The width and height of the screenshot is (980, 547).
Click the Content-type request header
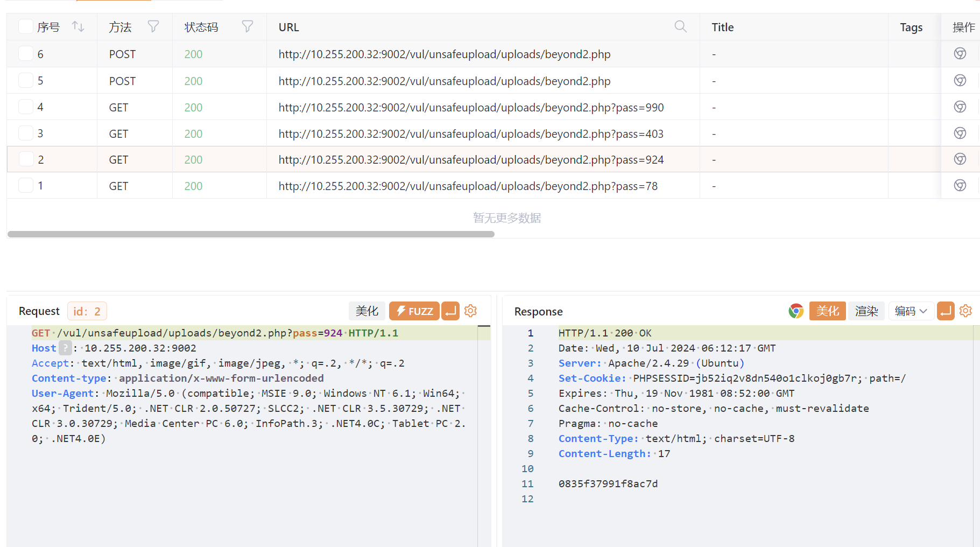178,378
